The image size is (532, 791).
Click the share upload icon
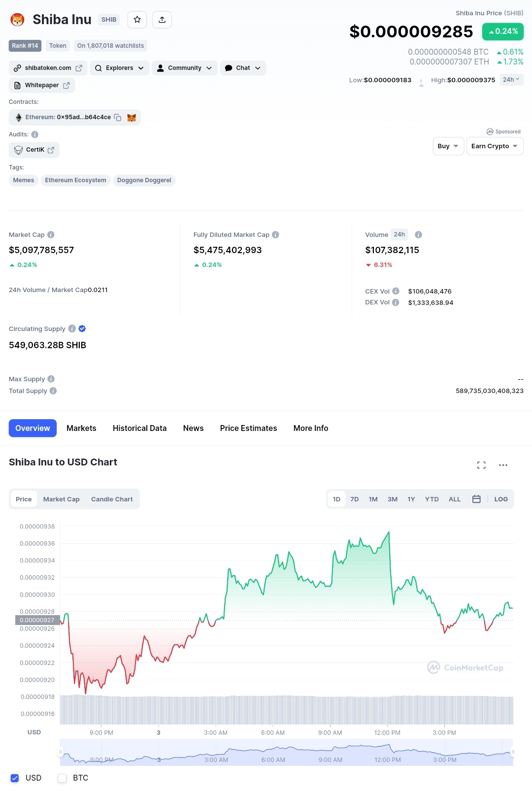pos(162,20)
